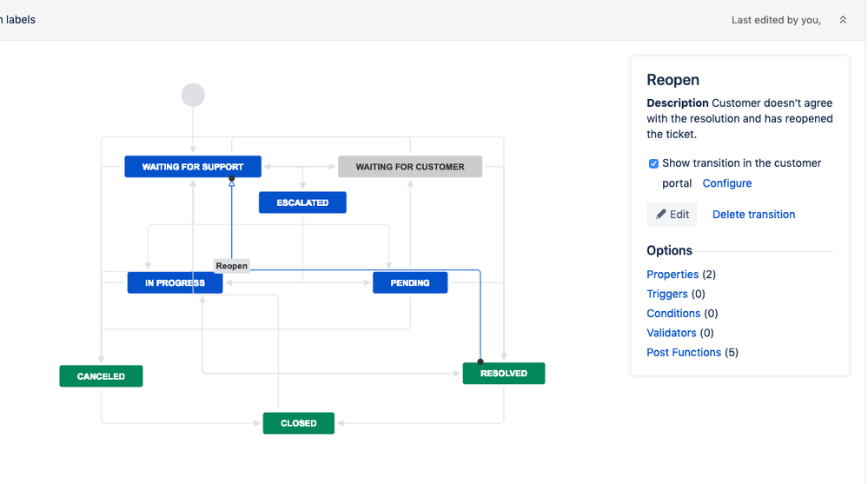The height and width of the screenshot is (484, 868).
Task: Open the Configure portal link
Action: click(726, 183)
